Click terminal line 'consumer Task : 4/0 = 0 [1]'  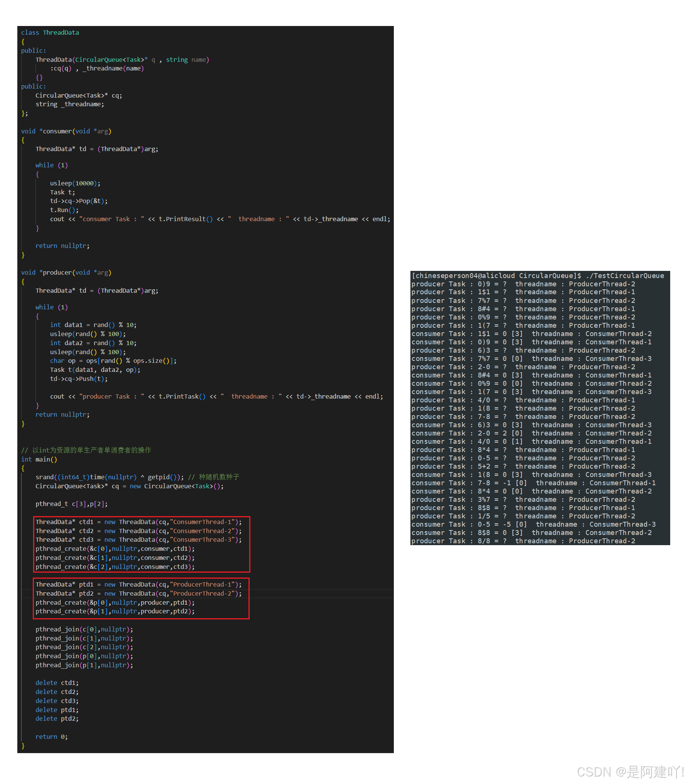click(x=532, y=442)
